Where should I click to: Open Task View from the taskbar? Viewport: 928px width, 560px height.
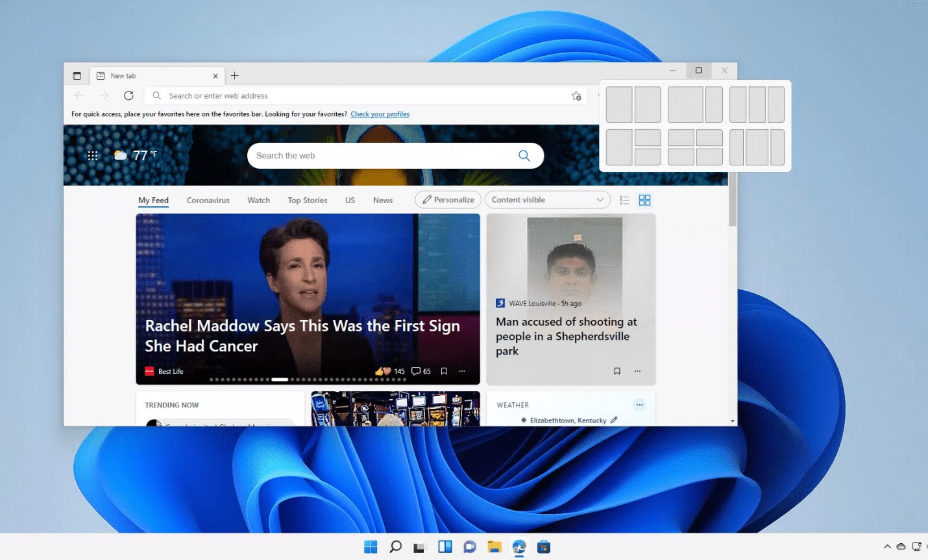[419, 547]
